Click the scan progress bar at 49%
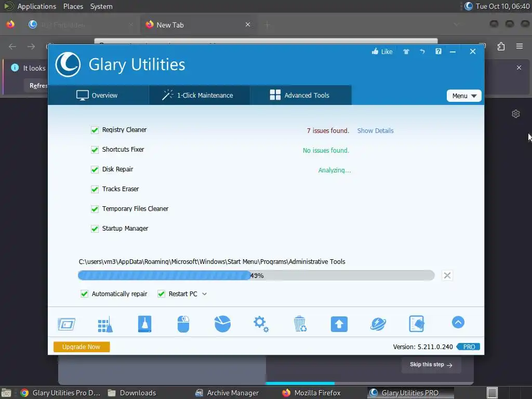The height and width of the screenshot is (399, 532). pos(256,275)
